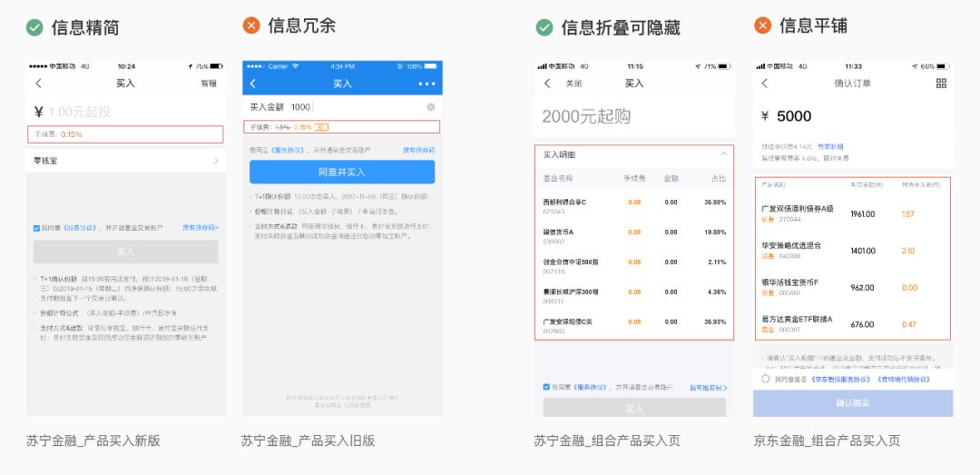Tap 我有推荐码 link in old-version screen

coord(418,150)
